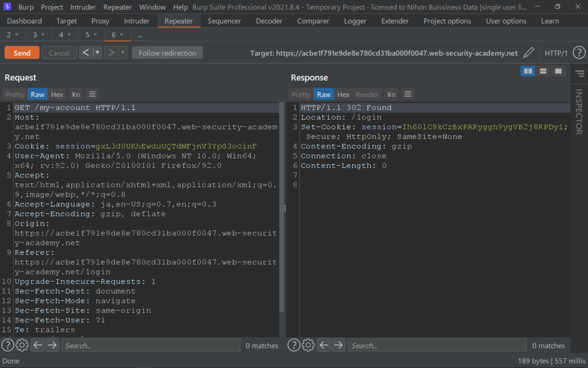The height and width of the screenshot is (368, 588).
Task: Go to next match in Response search
Action: coord(339,345)
